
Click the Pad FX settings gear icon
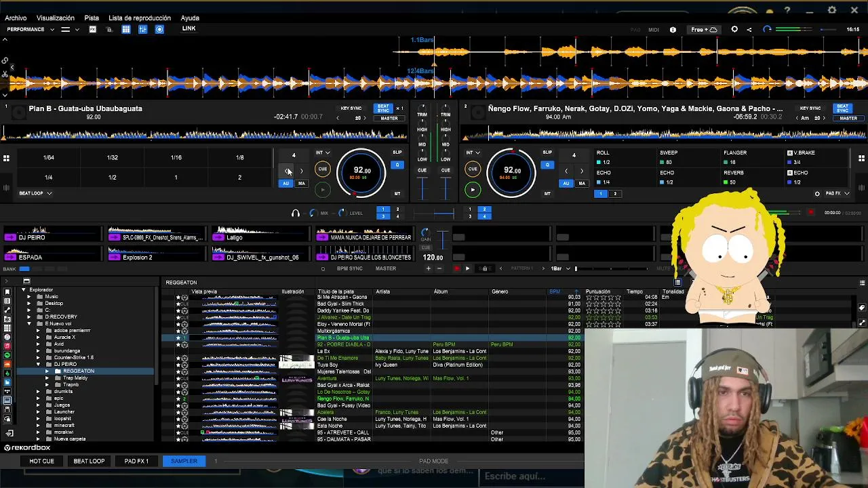coord(817,193)
